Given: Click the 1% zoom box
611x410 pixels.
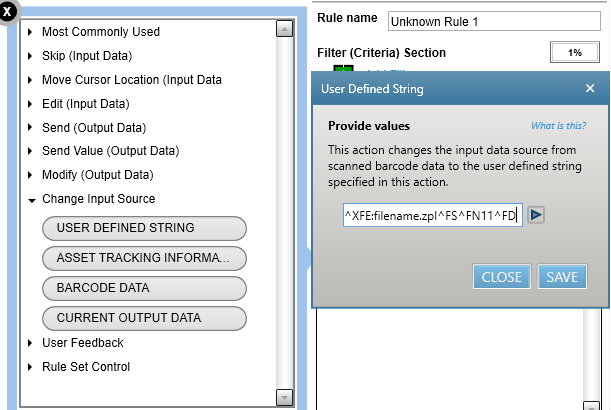Looking at the screenshot, I should pos(575,52).
